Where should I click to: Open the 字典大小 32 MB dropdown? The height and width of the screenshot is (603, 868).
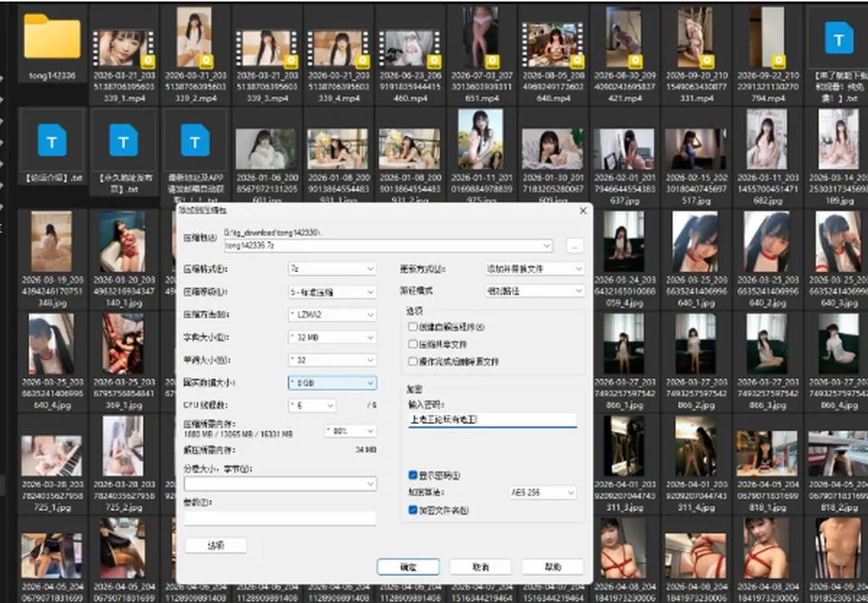[x=332, y=337]
